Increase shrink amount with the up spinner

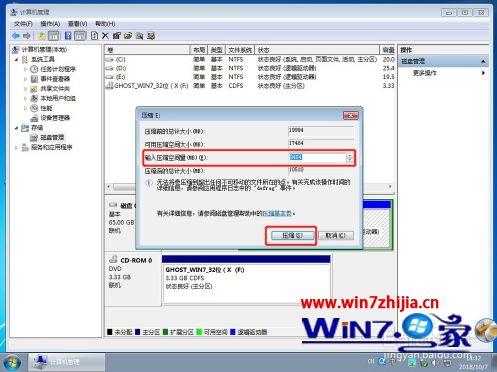pos(349,155)
